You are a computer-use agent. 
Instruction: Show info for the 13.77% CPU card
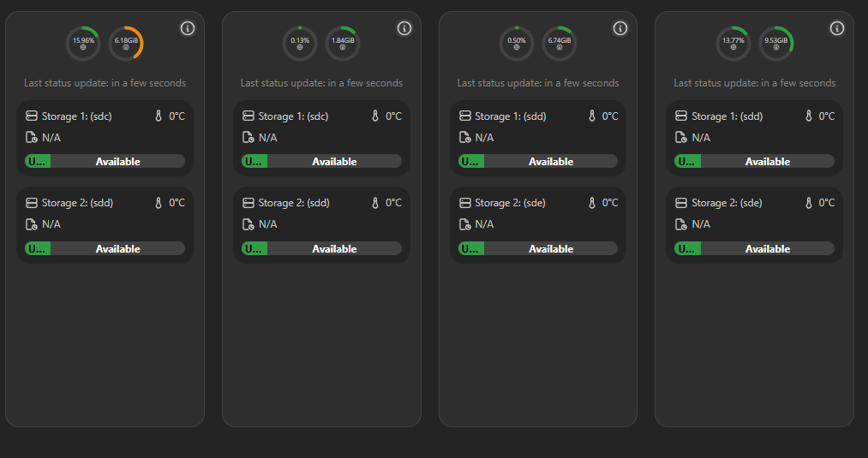coord(837,28)
